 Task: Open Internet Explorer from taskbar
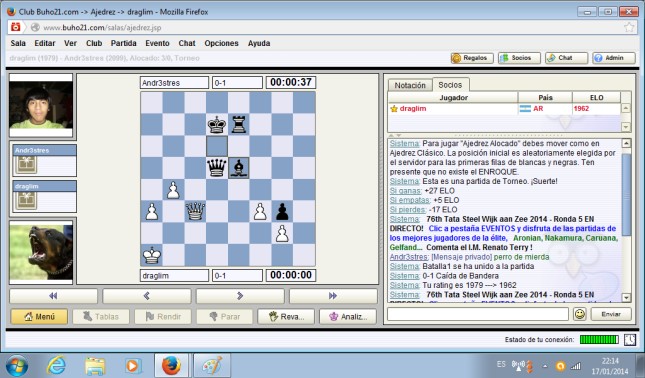56,366
